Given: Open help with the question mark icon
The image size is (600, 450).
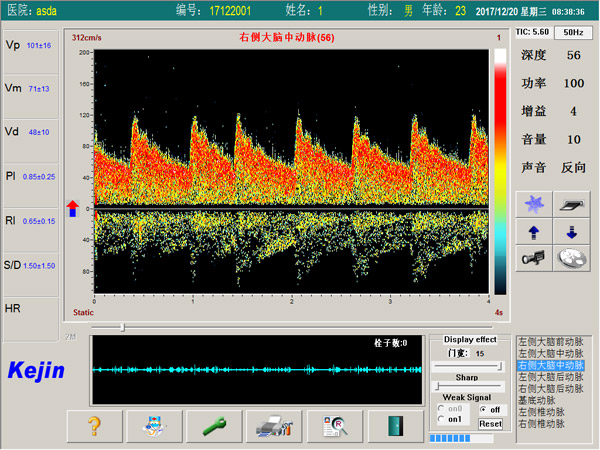Looking at the screenshot, I should pyautogui.click(x=95, y=426).
